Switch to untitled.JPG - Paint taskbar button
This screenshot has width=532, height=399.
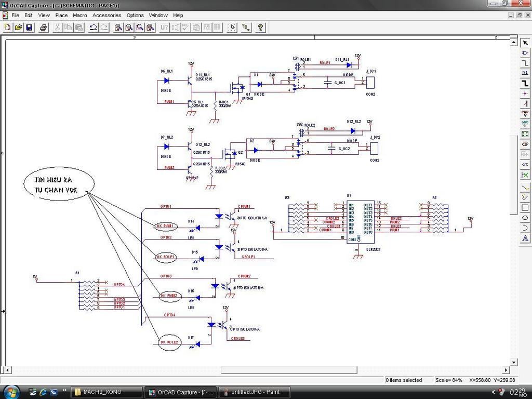pos(254,392)
